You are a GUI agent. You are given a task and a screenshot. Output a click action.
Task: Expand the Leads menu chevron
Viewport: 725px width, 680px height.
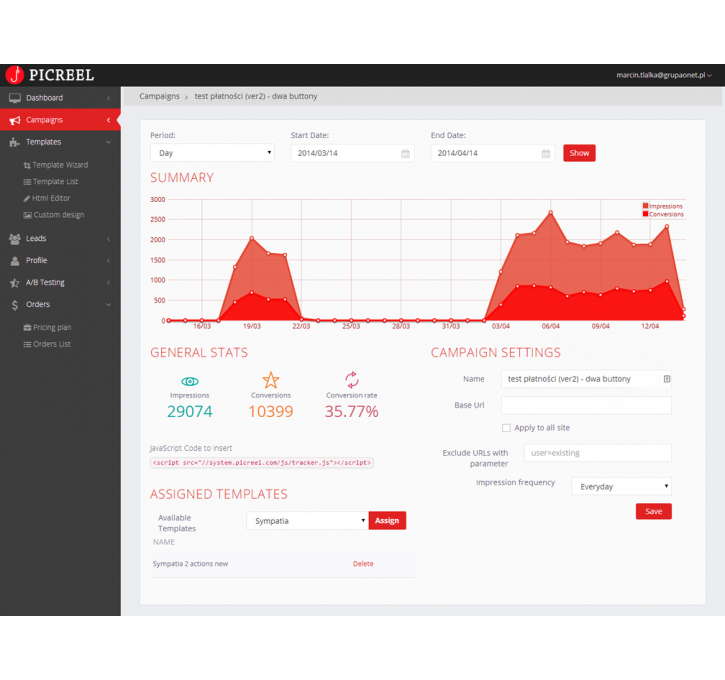tap(108, 239)
